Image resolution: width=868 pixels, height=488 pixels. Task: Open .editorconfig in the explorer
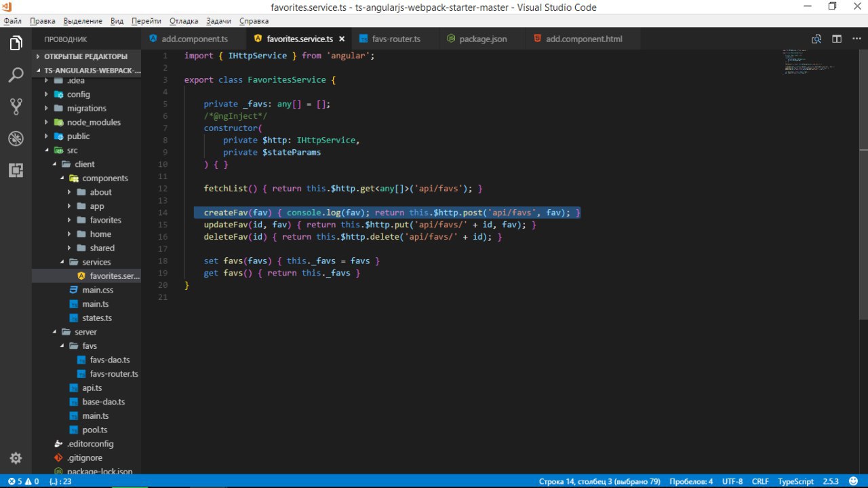[x=87, y=443]
